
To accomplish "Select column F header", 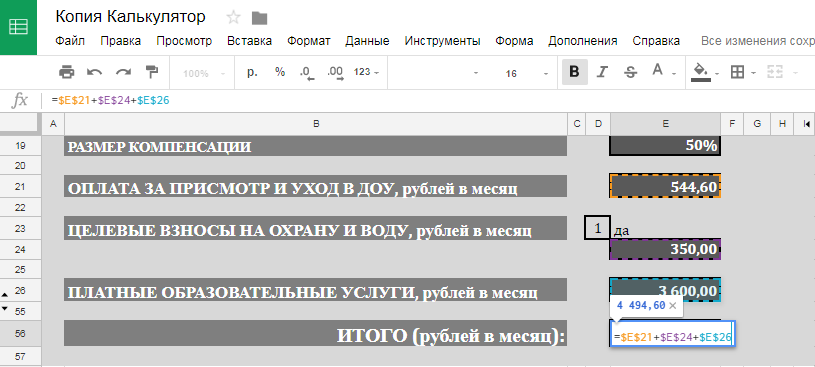I will (x=732, y=124).
